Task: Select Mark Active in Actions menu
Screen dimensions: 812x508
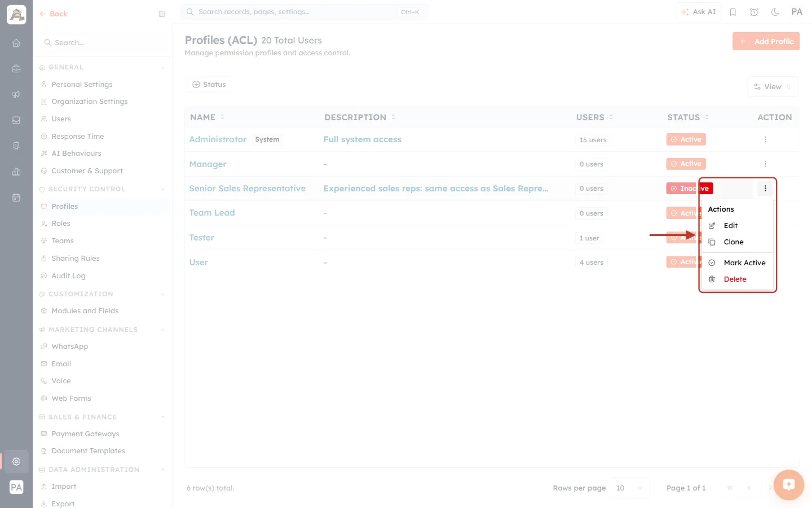Action: 737,263
